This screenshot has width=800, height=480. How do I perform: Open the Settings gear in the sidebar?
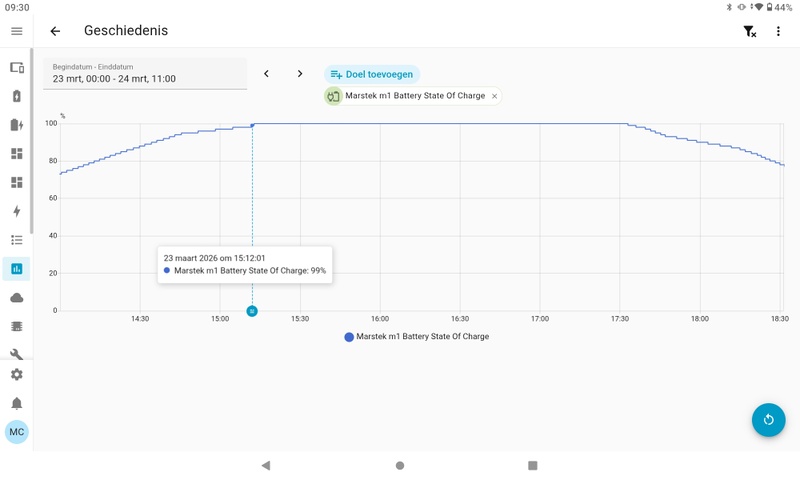pos(17,374)
